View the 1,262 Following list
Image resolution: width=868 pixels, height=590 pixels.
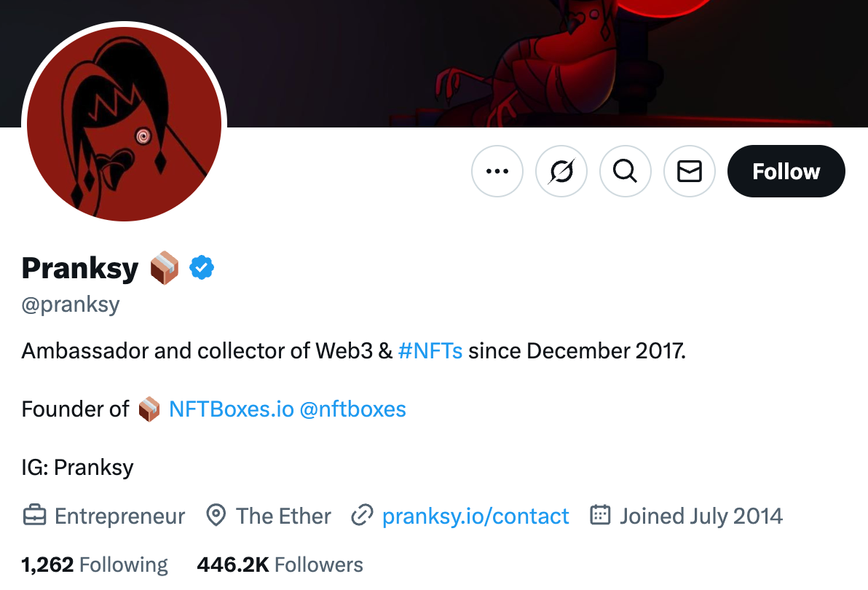click(94, 565)
